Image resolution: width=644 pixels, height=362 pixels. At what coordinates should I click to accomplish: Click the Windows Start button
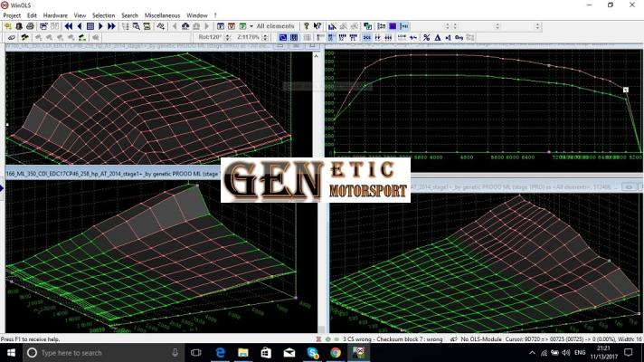pos(10,352)
